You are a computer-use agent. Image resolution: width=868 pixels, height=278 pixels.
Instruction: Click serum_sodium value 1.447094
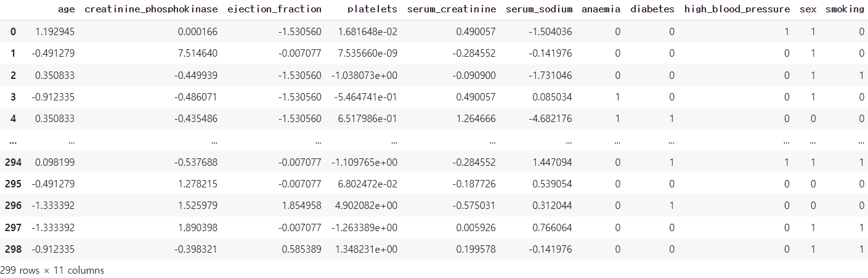[x=553, y=162]
